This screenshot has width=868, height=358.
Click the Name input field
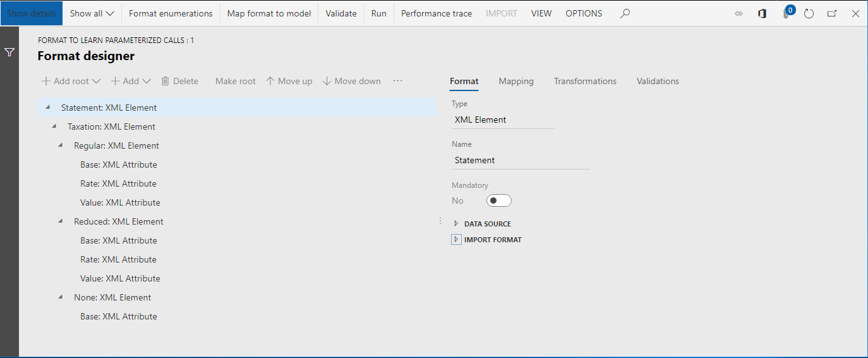pos(521,160)
